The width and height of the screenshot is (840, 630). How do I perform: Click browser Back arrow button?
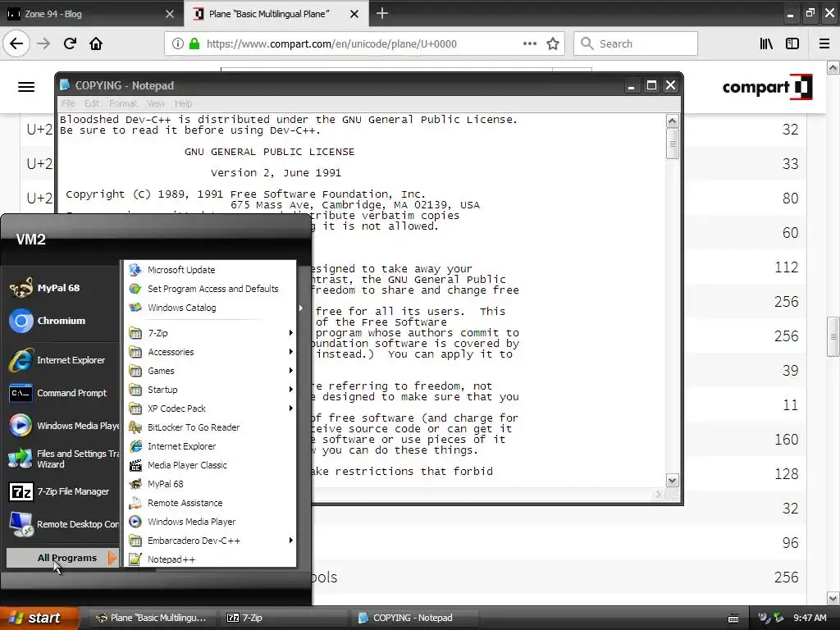pyautogui.click(x=16, y=43)
